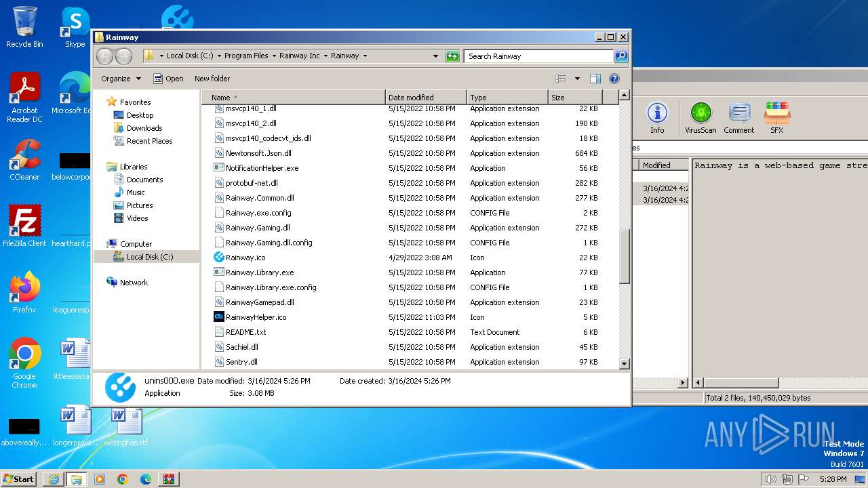This screenshot has width=868, height=488.
Task: Open Recent Places in the sidebar
Action: click(149, 141)
